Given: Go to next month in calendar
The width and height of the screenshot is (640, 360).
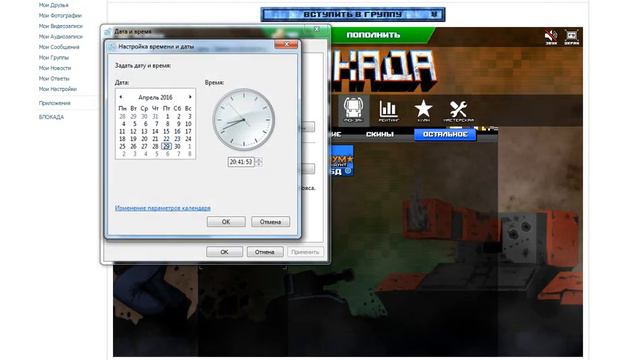Looking at the screenshot, I should click(190, 97).
